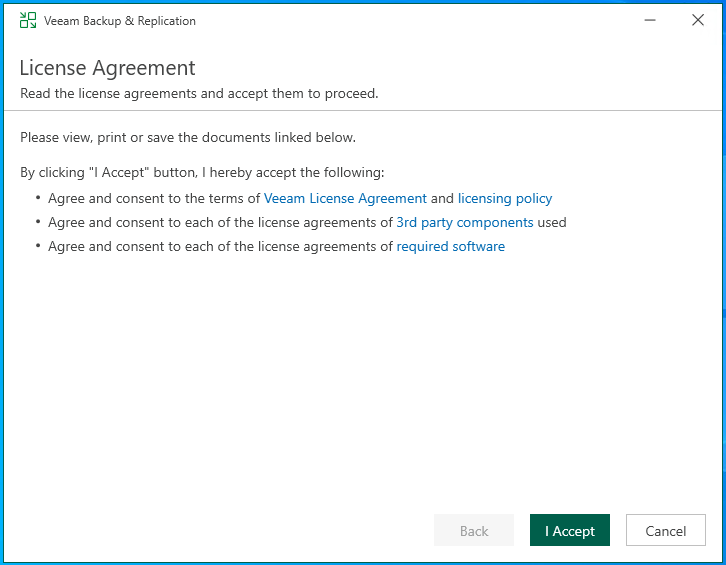
Task: View the 3rd party components licenses
Action: (x=465, y=222)
